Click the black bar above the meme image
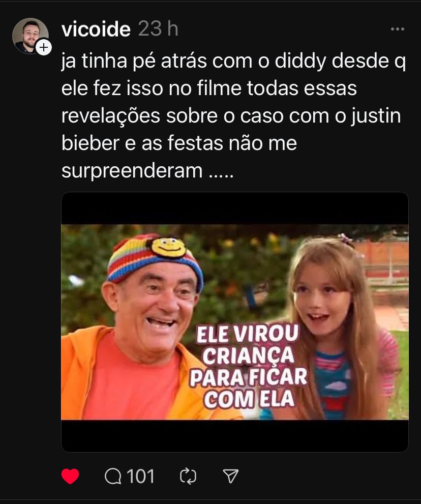Screen dimensions: 421x504 click(x=235, y=209)
